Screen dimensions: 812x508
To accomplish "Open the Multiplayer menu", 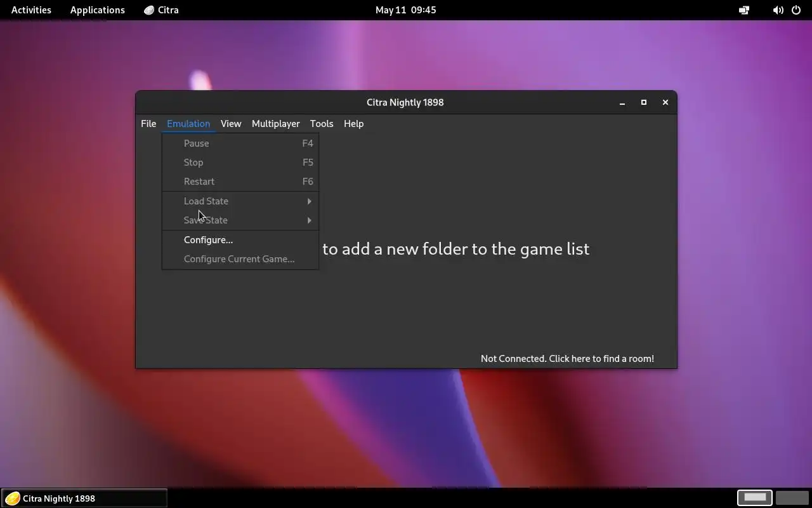I will coord(275,124).
